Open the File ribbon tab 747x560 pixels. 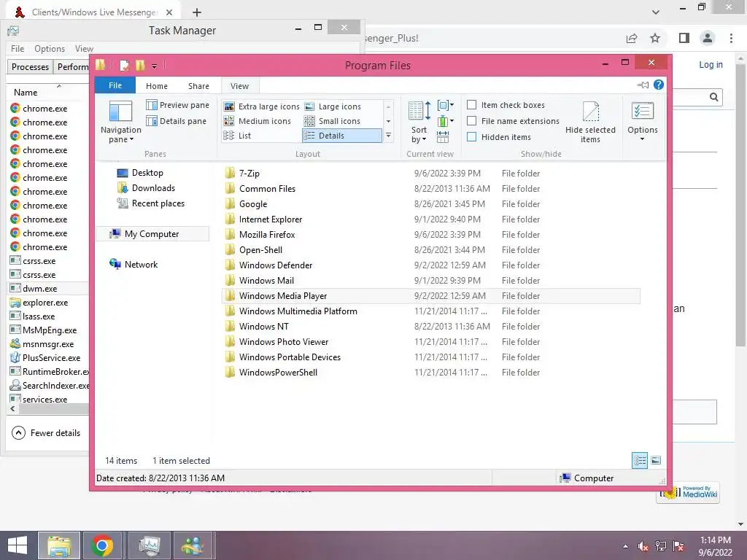115,85
